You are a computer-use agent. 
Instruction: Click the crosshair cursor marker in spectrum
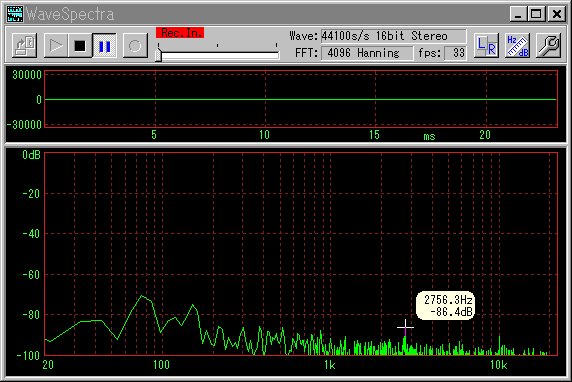coord(405,327)
